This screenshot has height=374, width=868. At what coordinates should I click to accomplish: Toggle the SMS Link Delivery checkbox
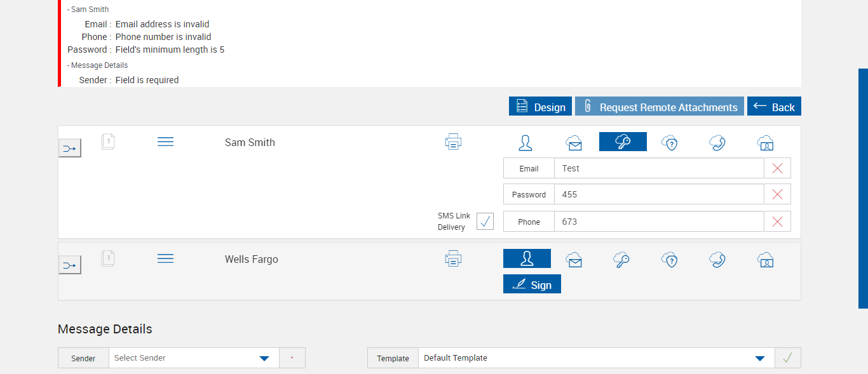(485, 221)
